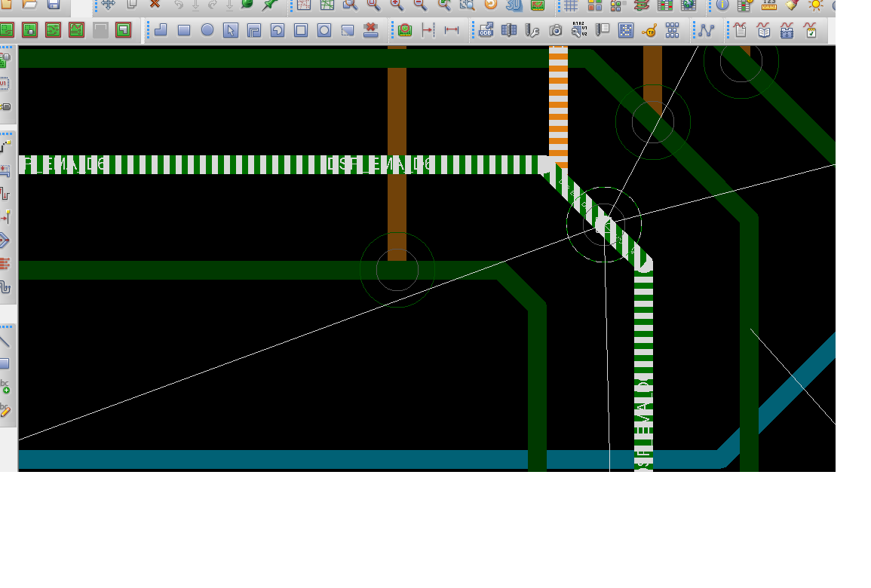Click the Shape Add polygon icon
Screen dimensions: 871x588
(161, 30)
